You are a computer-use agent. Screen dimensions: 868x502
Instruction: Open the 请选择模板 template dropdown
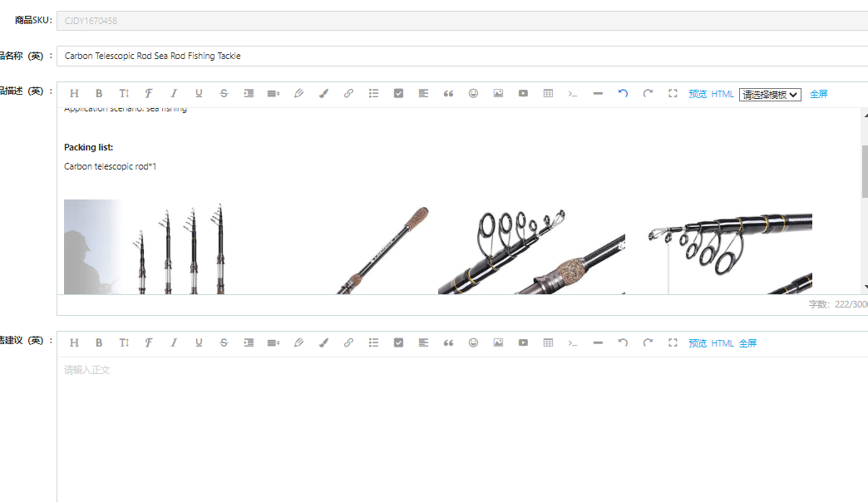point(770,95)
